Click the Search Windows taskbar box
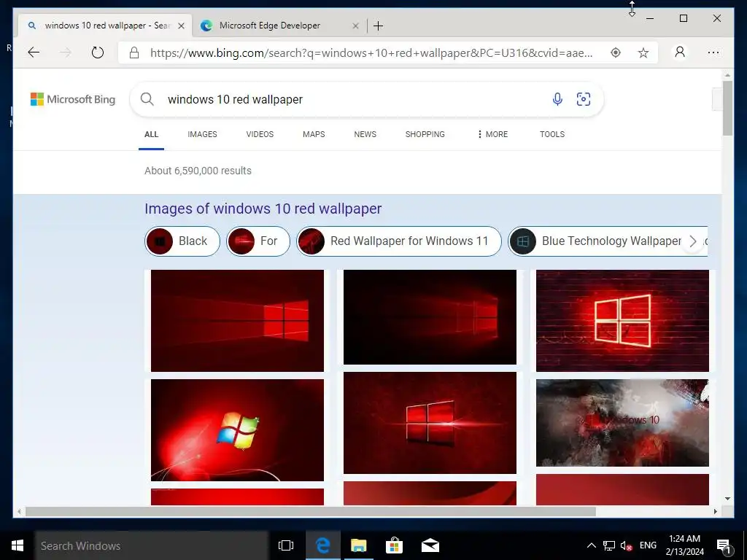 (152, 545)
